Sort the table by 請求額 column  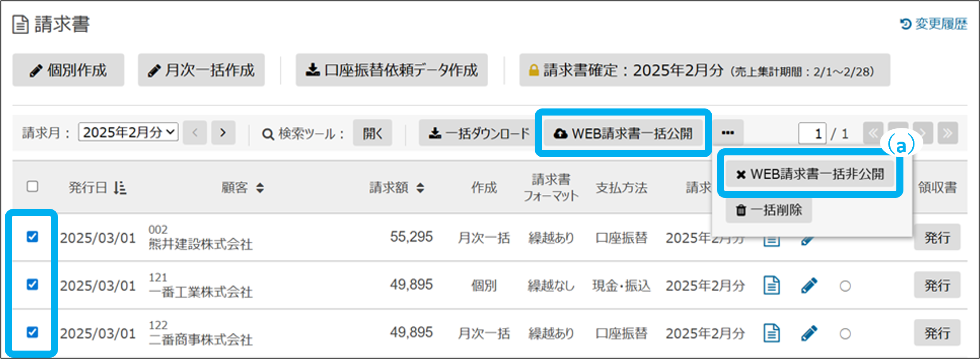click(x=397, y=188)
